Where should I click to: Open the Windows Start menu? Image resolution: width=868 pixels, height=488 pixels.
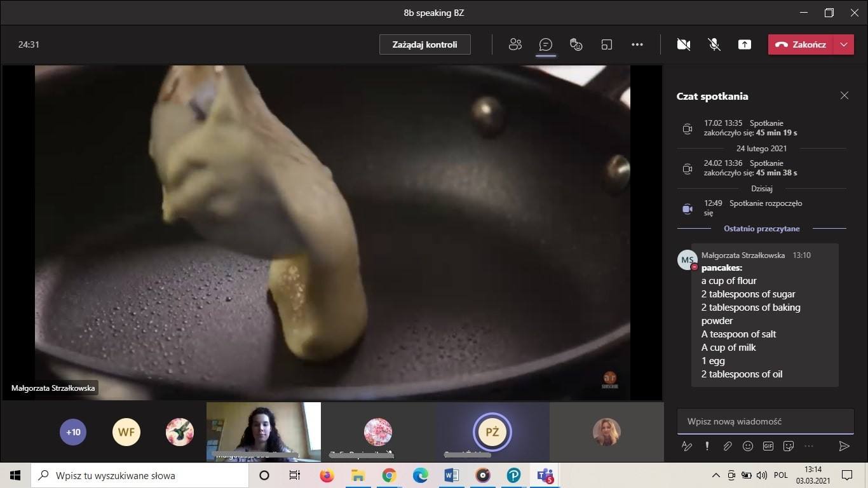pyautogui.click(x=15, y=475)
